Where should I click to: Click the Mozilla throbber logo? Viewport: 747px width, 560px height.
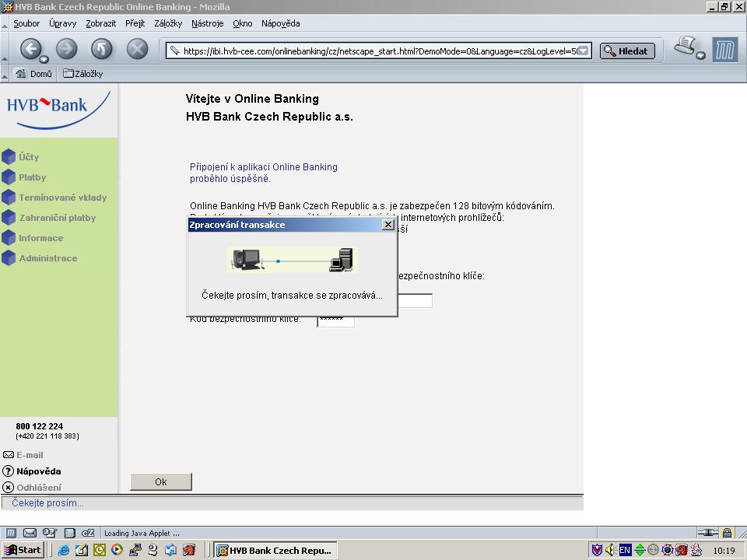point(724,50)
